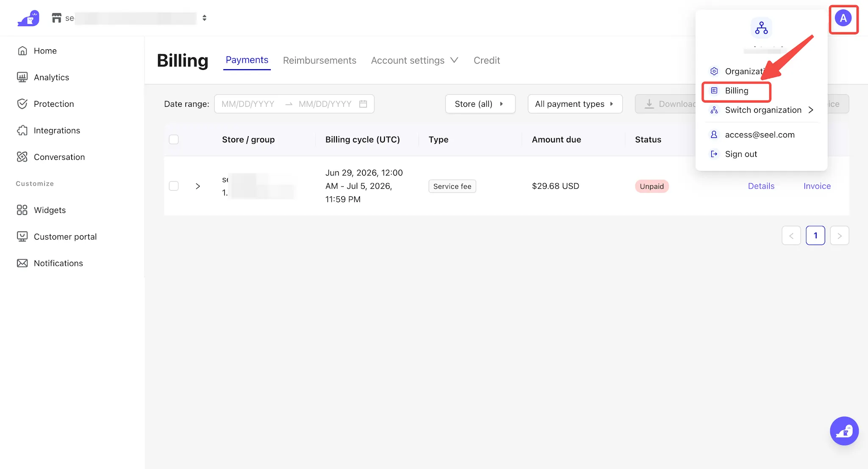This screenshot has width=868, height=469.
Task: Click the Analytics chart icon
Action: click(22, 77)
